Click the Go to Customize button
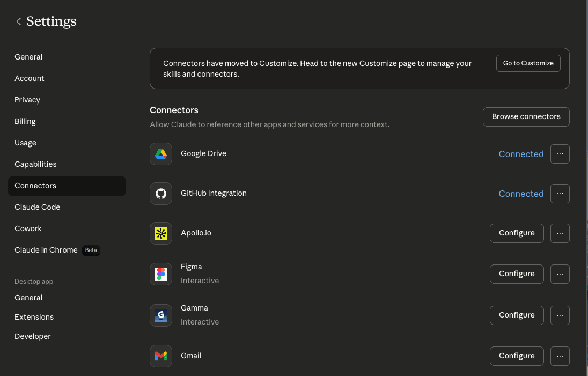The width and height of the screenshot is (588, 376). (x=528, y=63)
